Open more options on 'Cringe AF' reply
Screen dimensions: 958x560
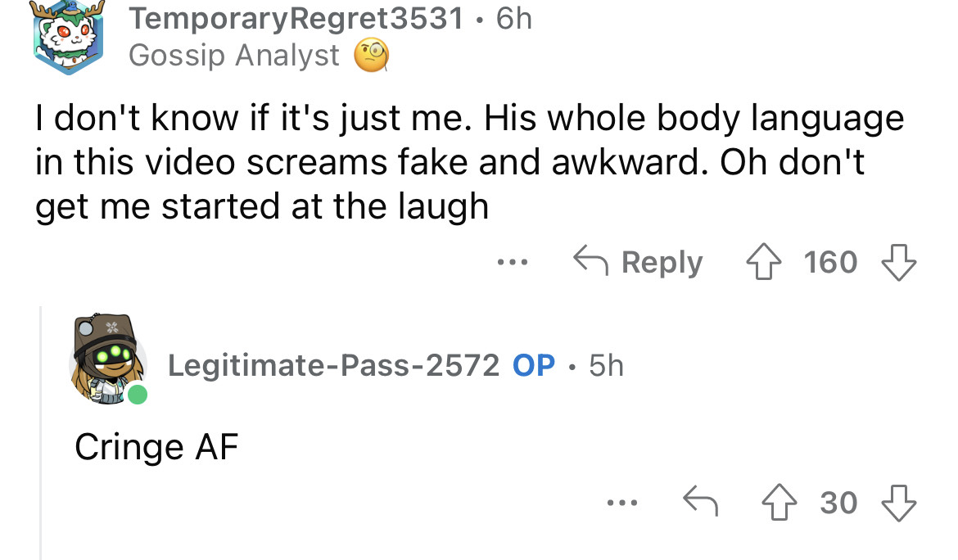[x=620, y=502]
